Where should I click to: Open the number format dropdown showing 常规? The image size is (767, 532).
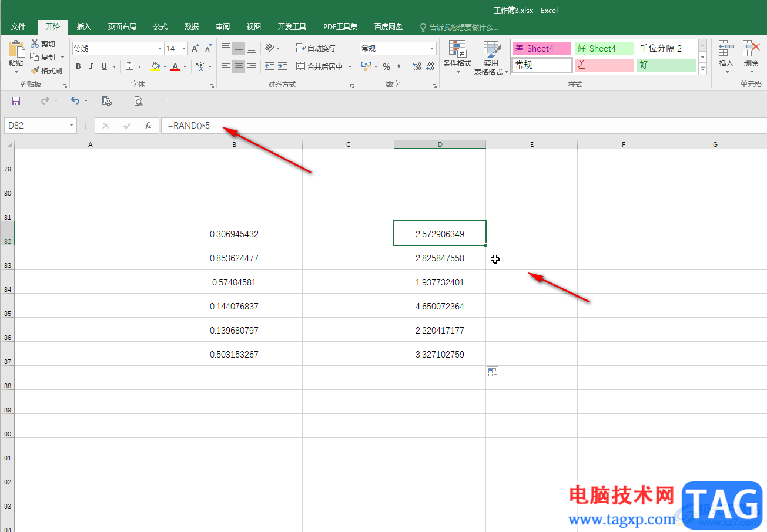pos(433,49)
